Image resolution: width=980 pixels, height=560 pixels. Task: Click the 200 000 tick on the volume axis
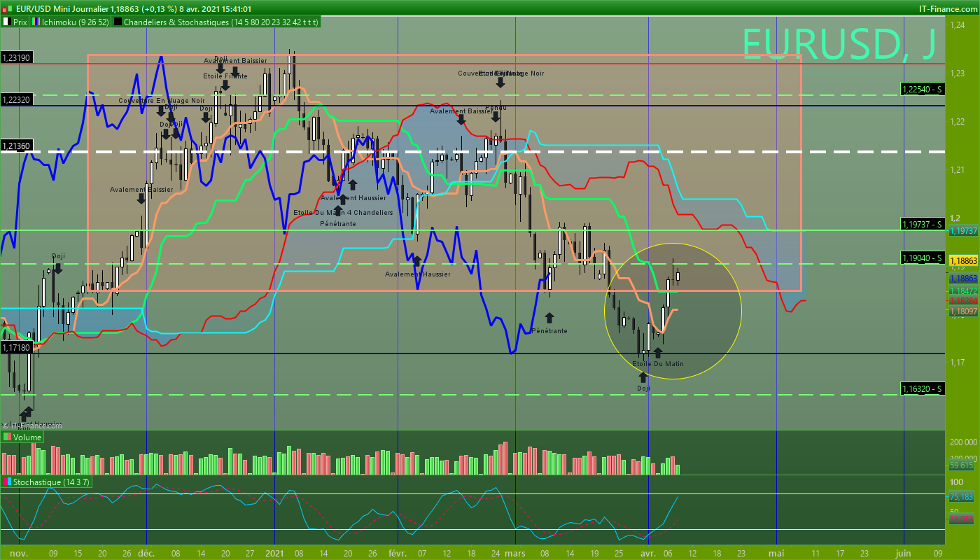point(963,442)
